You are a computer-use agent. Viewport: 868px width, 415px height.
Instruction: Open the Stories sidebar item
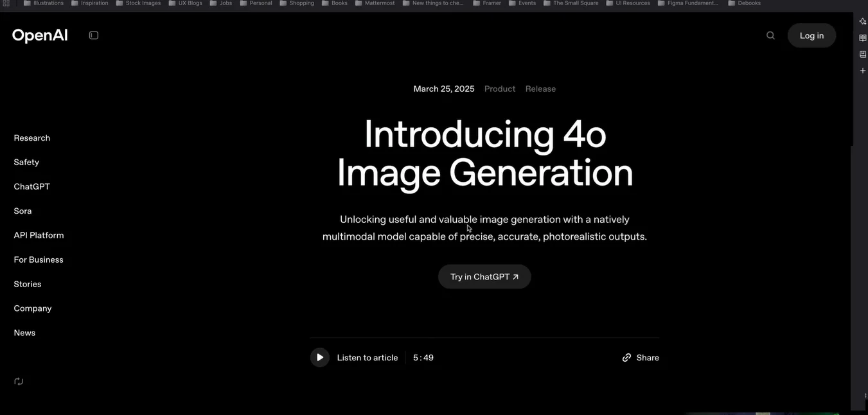click(28, 285)
